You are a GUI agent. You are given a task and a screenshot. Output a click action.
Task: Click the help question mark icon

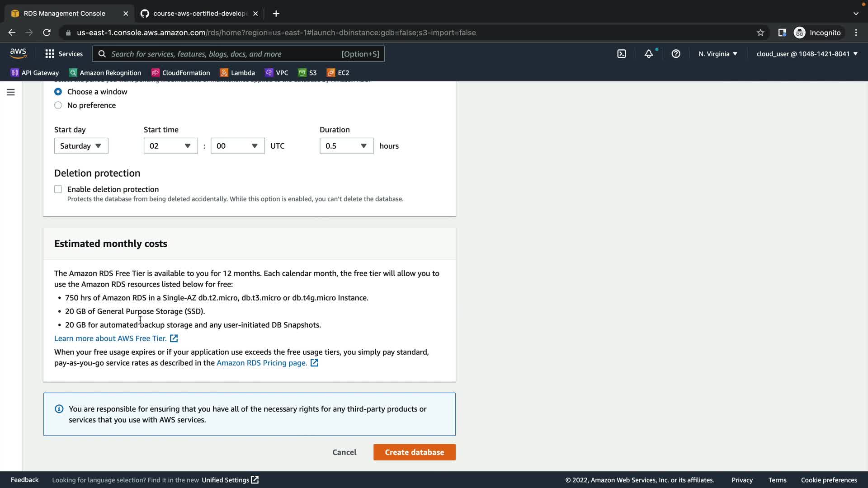[x=676, y=54]
